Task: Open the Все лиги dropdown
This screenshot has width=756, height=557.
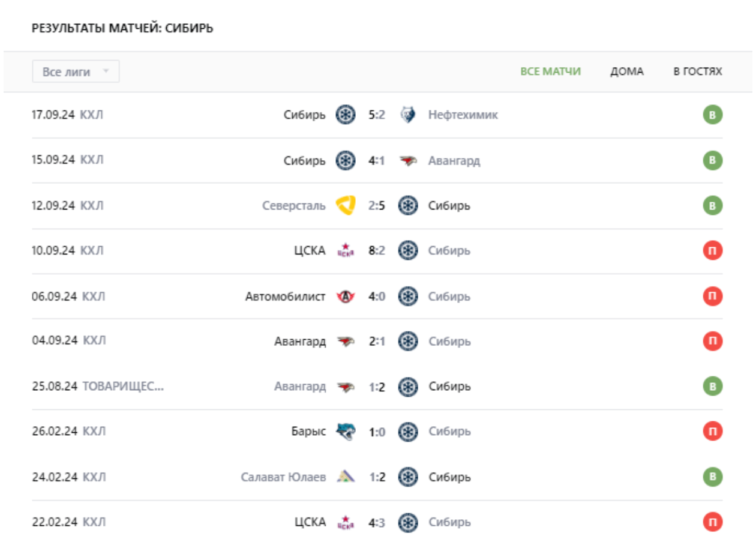Action: coord(76,72)
